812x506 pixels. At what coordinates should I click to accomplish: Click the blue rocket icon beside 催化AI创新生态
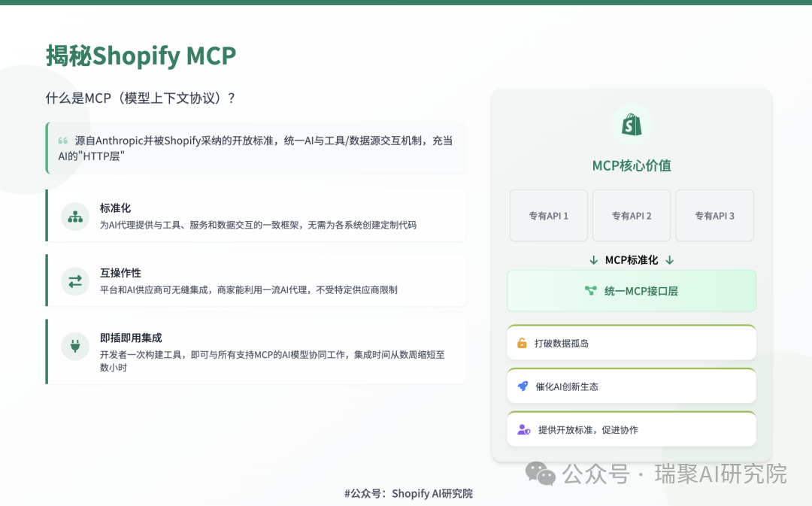523,386
